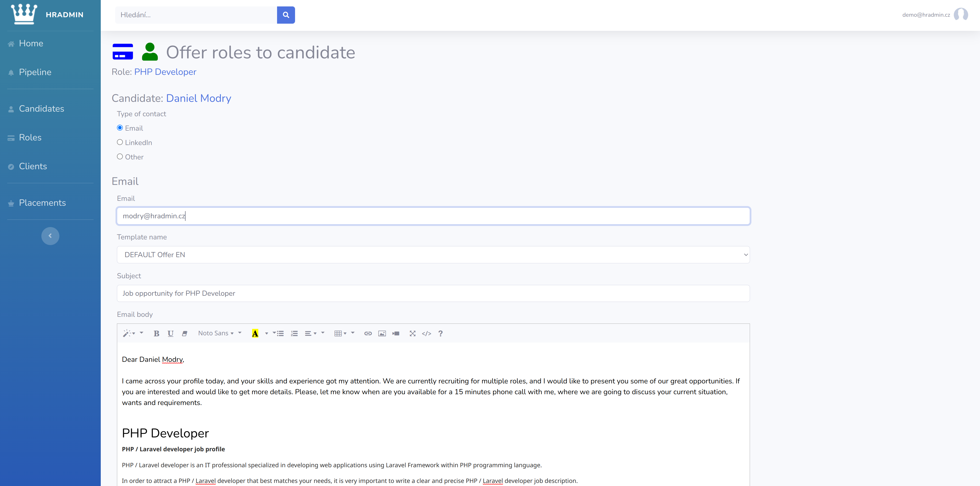Switch editor to fullscreen mode
The height and width of the screenshot is (486, 980).
click(x=413, y=334)
